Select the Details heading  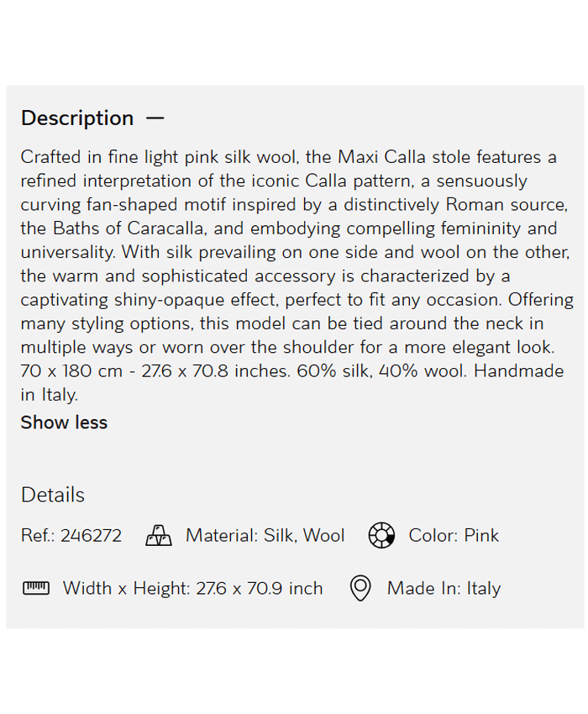[53, 495]
